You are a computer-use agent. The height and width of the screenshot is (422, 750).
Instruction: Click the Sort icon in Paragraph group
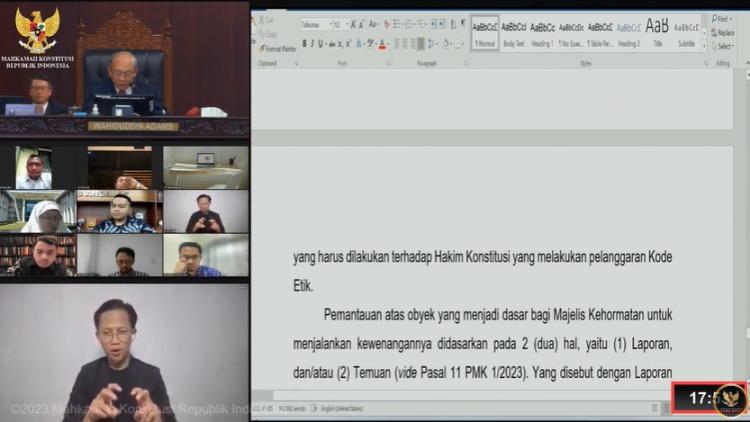pos(453,24)
